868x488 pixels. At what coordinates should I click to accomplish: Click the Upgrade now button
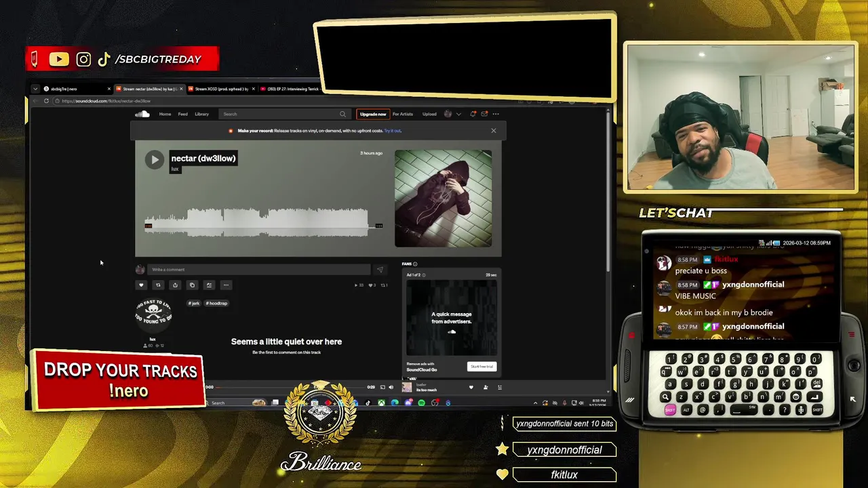pyautogui.click(x=373, y=114)
